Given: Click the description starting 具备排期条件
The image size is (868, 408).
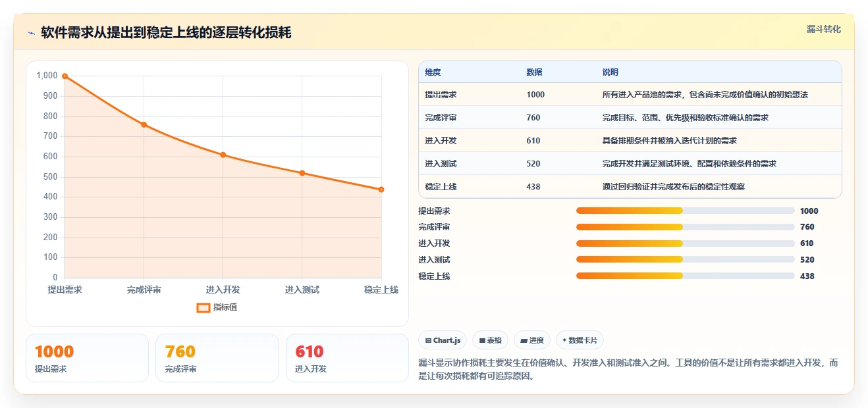Looking at the screenshot, I should pos(670,141).
